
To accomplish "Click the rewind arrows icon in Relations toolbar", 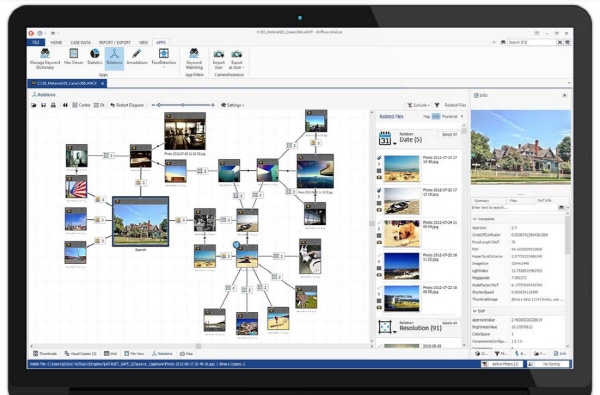I will point(65,105).
